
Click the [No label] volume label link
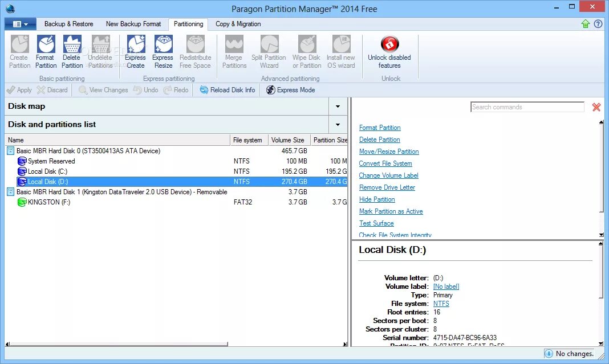point(446,287)
